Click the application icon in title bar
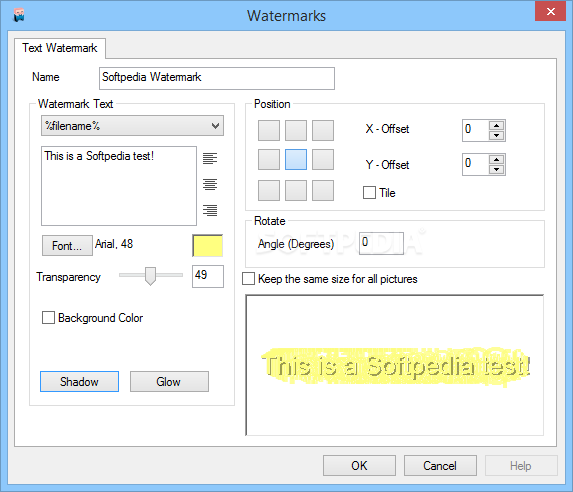 click(19, 15)
